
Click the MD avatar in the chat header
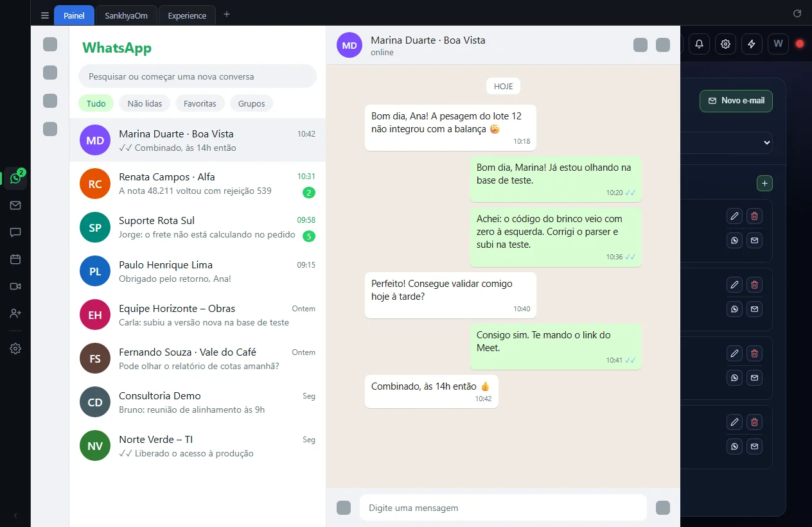[349, 45]
